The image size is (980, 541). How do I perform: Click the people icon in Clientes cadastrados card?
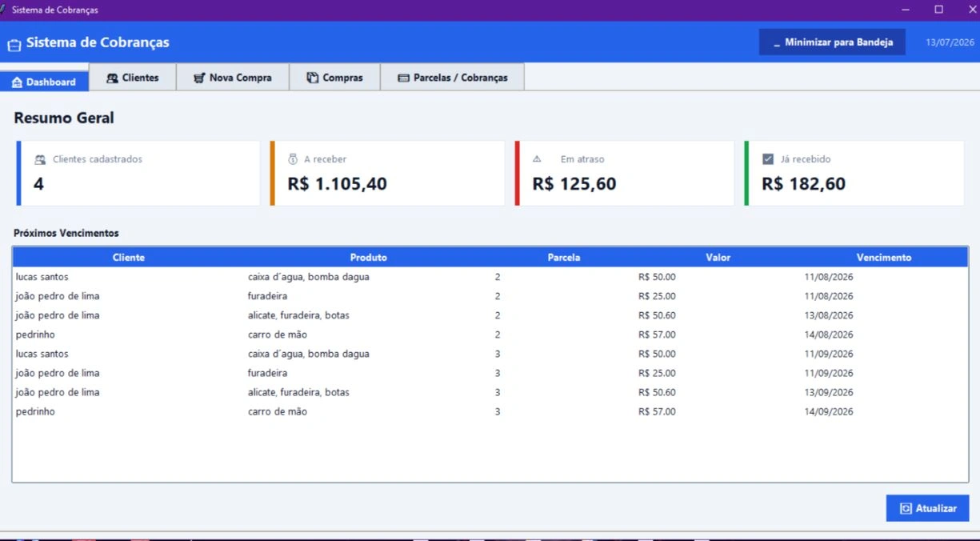click(40, 159)
